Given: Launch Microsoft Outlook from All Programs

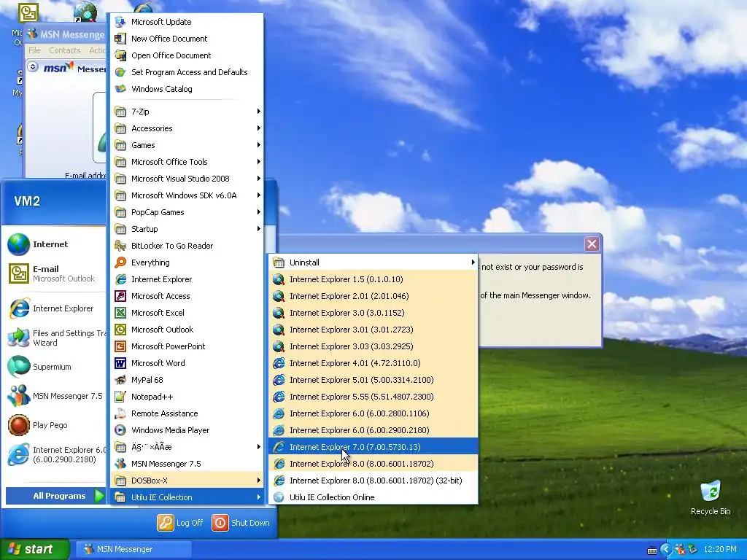Looking at the screenshot, I should [x=187, y=330].
